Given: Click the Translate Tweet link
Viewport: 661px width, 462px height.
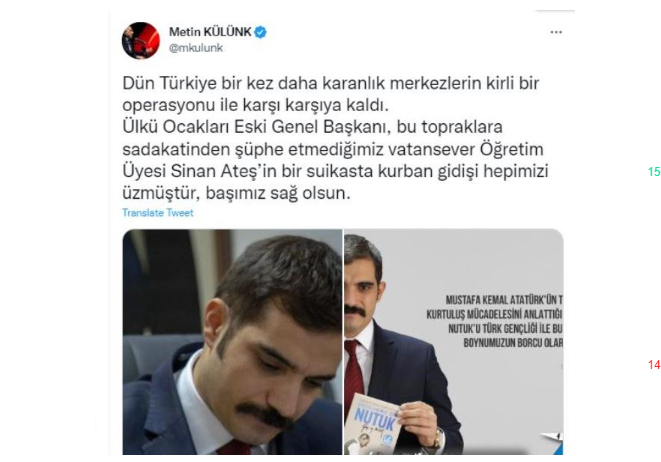Looking at the screenshot, I should coord(158,213).
